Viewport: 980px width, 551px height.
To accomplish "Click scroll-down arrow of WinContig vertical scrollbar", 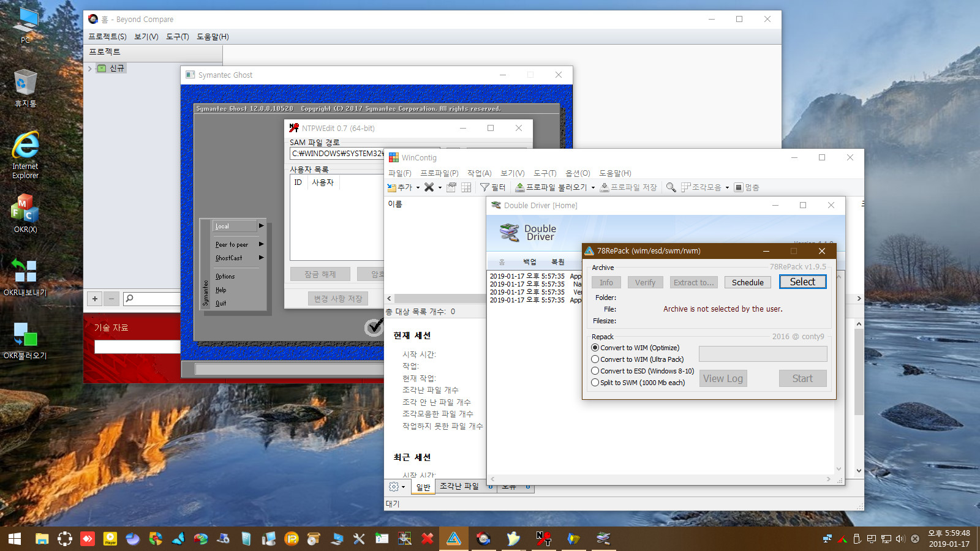I will point(859,471).
